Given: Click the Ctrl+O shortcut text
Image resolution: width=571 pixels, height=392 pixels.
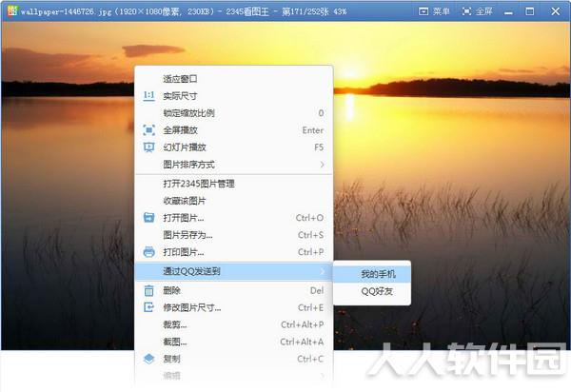Looking at the screenshot, I should [x=309, y=218].
